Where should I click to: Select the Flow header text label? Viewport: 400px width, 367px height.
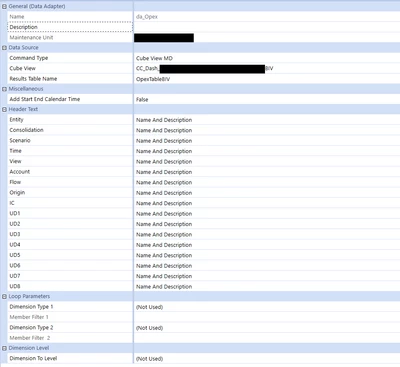click(x=15, y=182)
